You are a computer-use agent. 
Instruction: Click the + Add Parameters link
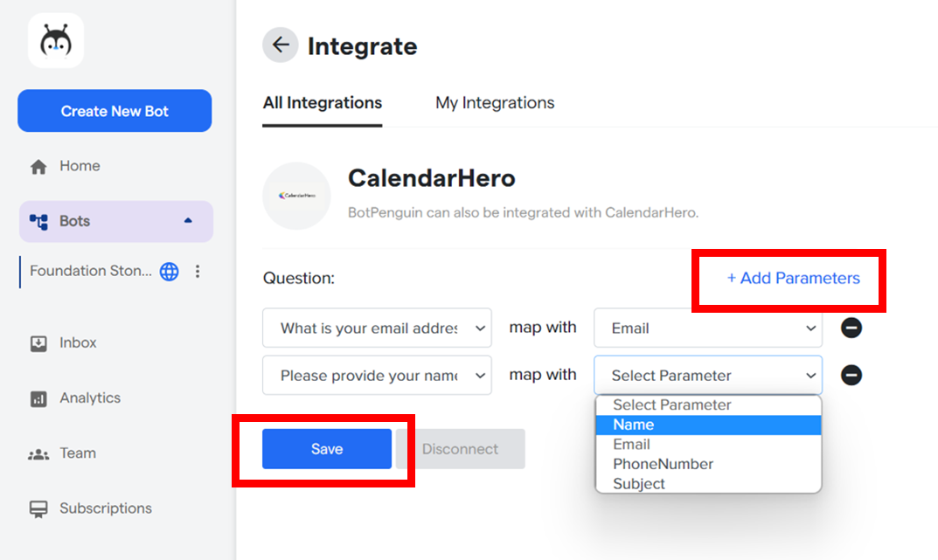[793, 279]
